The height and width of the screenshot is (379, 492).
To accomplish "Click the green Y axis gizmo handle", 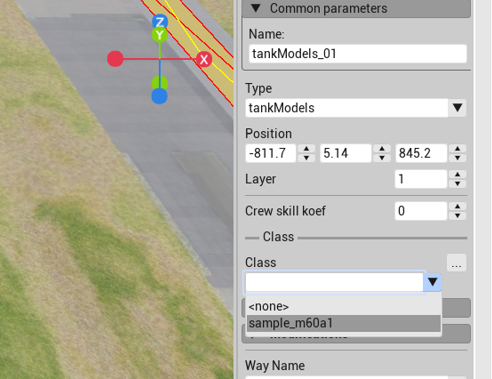I will pos(160,35).
